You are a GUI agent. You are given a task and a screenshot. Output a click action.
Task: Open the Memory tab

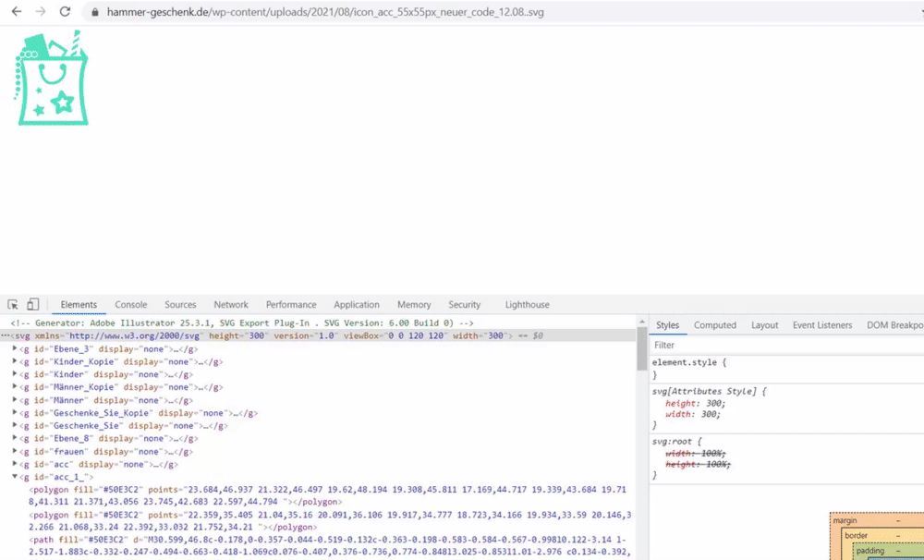point(414,305)
